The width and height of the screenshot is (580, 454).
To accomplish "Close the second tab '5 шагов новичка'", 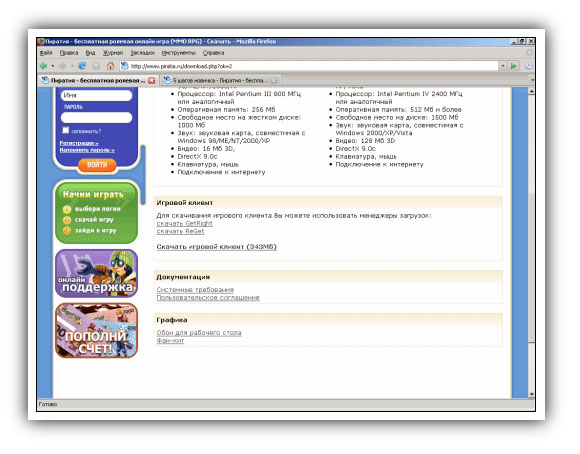I will click(x=274, y=80).
